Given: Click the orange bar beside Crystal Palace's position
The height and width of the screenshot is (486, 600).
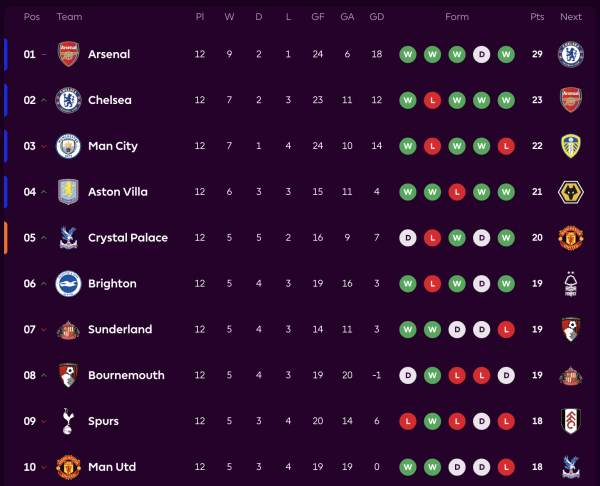Looking at the screenshot, I should coord(5,238).
